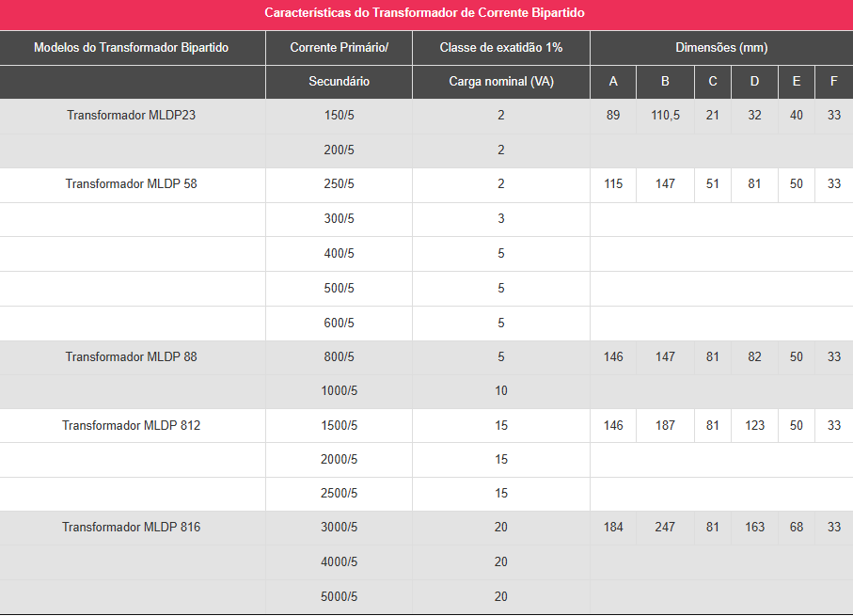The width and height of the screenshot is (853, 616).
Task: Select the 'F' dimension column header
Action: [x=833, y=82]
